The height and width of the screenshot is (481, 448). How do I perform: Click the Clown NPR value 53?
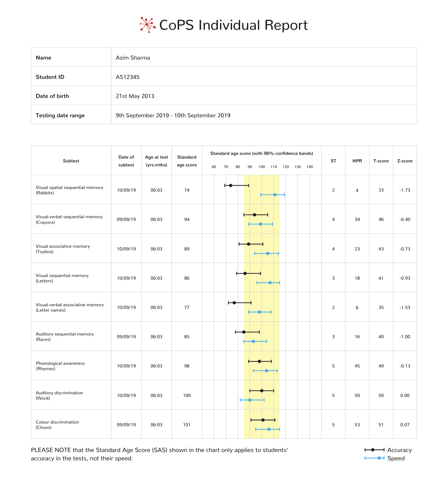357,425
